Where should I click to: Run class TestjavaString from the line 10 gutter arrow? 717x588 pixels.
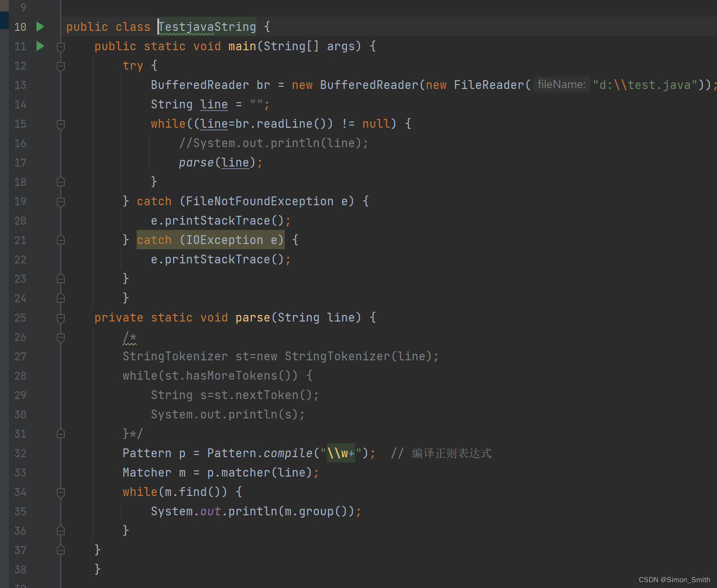[x=40, y=27]
